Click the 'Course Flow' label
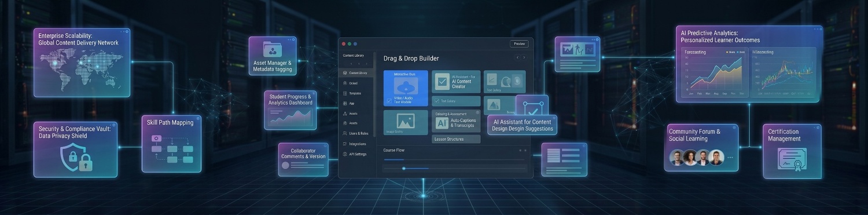The image size is (868, 215). [393, 150]
